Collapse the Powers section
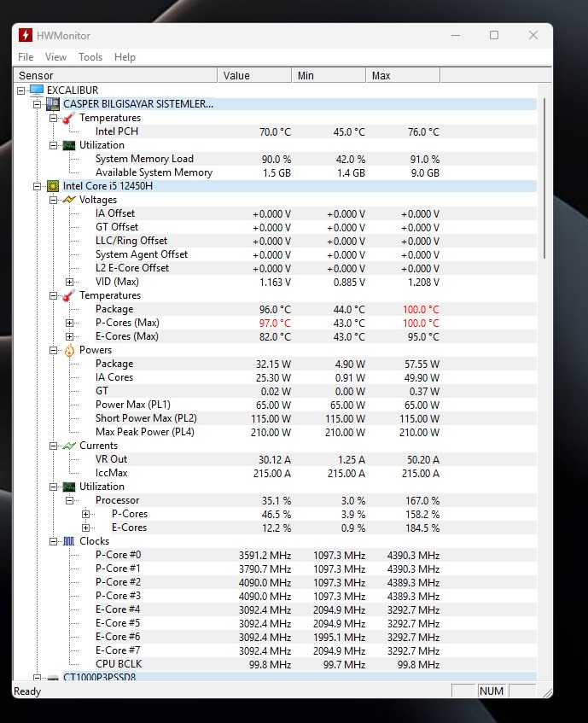This screenshot has width=588, height=723. pyautogui.click(x=53, y=350)
